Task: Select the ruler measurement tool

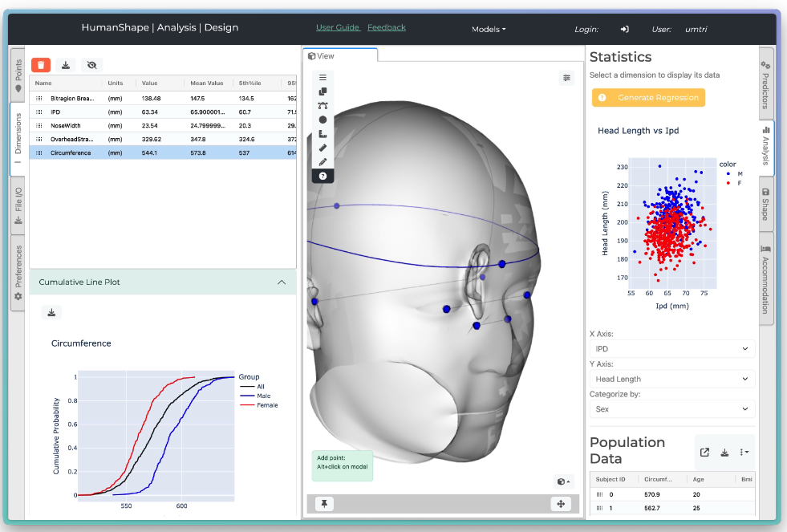Action: coord(323,148)
